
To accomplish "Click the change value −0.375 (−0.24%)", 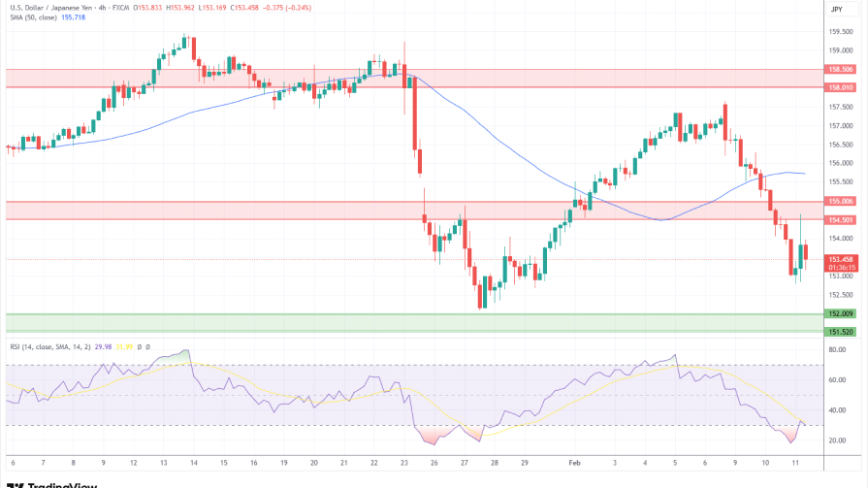I will pos(287,8).
